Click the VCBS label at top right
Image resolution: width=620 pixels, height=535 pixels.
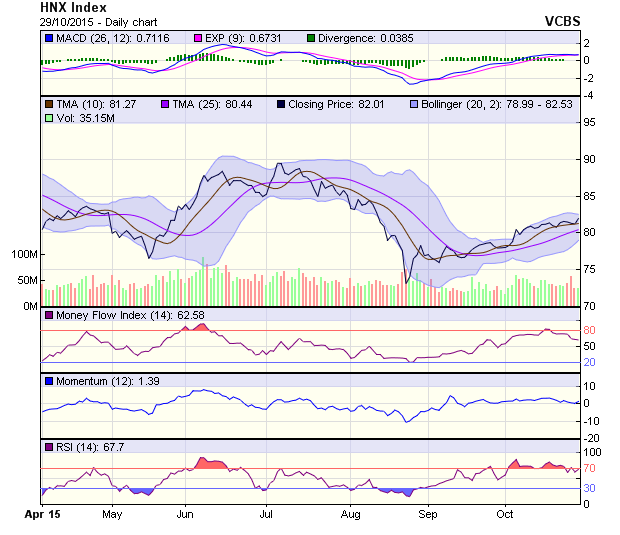(x=562, y=21)
